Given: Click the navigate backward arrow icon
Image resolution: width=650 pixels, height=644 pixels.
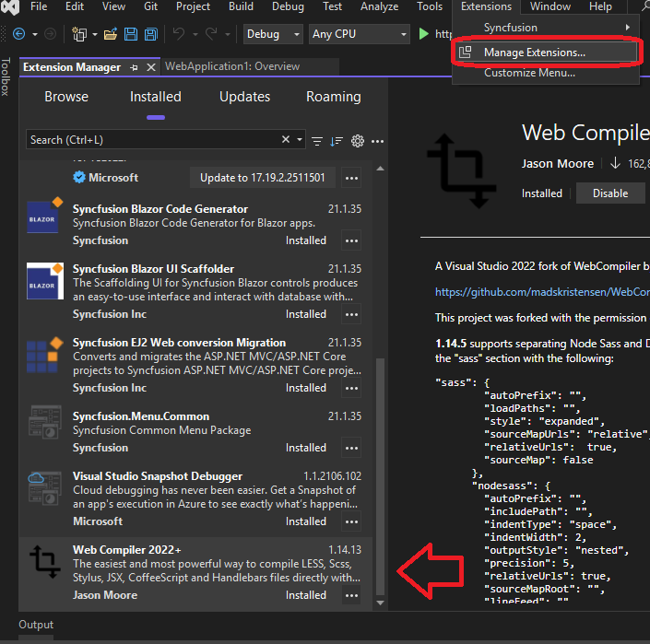Looking at the screenshot, I should coord(18,34).
